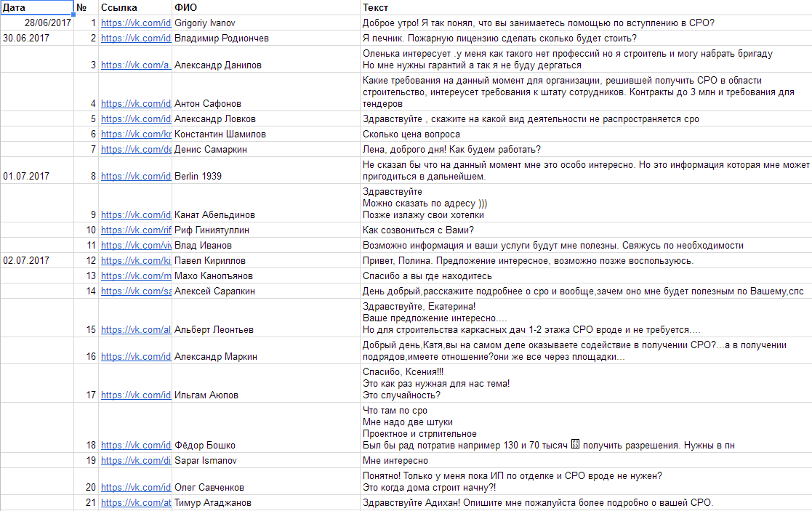Viewport: 812px width, 511px height.
Task: Select the cell starting 'Привет, Полина'
Action: [586, 260]
